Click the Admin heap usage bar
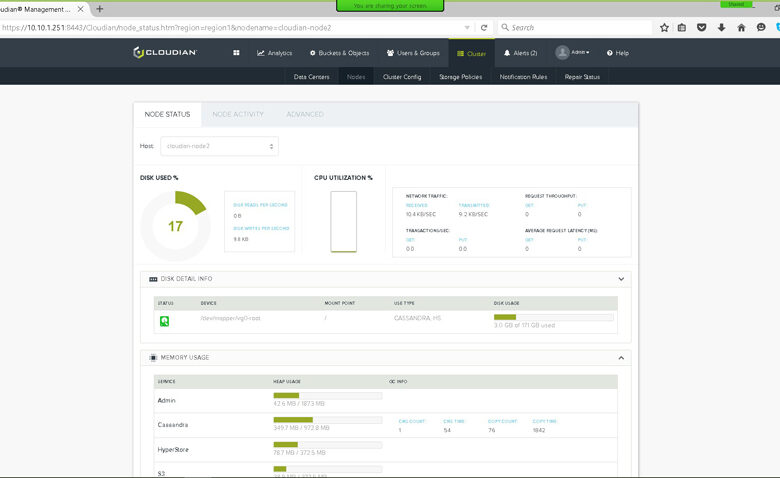780x478 pixels. (327, 395)
